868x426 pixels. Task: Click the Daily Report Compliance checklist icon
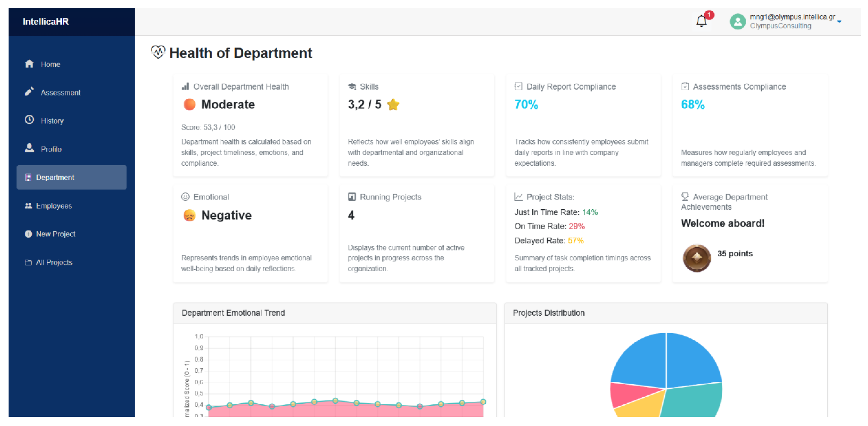pyautogui.click(x=518, y=87)
